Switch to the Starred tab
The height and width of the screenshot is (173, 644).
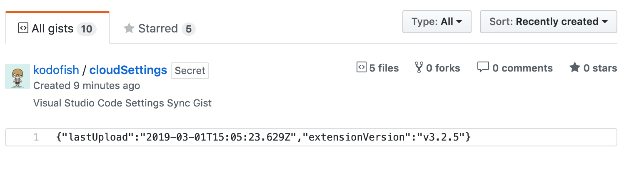click(x=159, y=29)
